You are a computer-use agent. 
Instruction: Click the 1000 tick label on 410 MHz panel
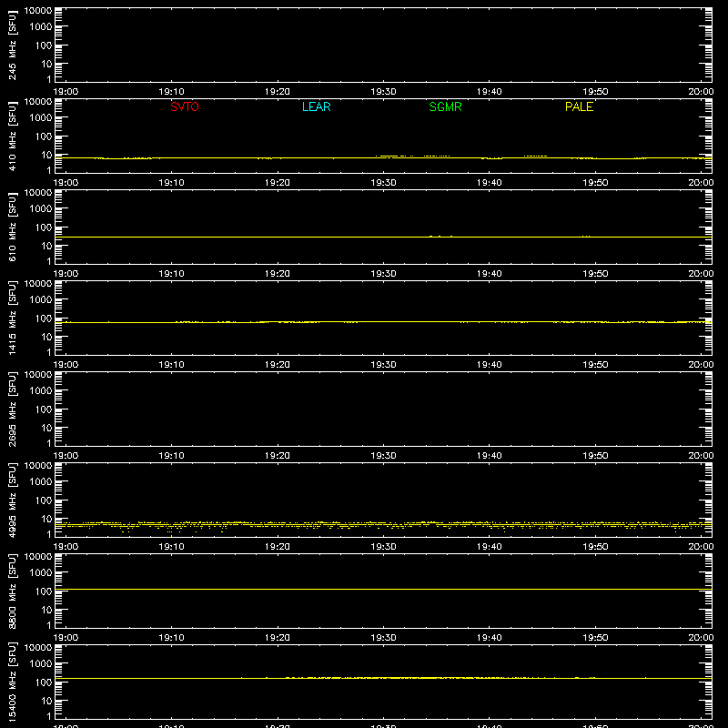(x=41, y=117)
